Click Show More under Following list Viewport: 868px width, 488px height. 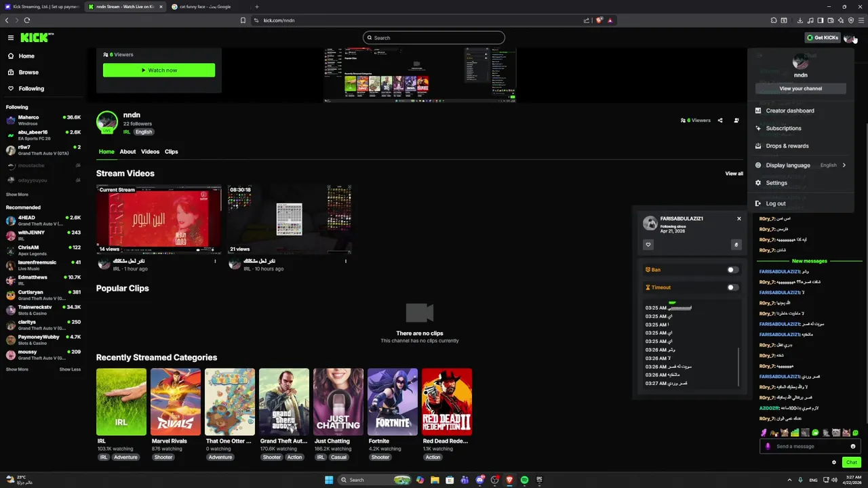tap(17, 195)
